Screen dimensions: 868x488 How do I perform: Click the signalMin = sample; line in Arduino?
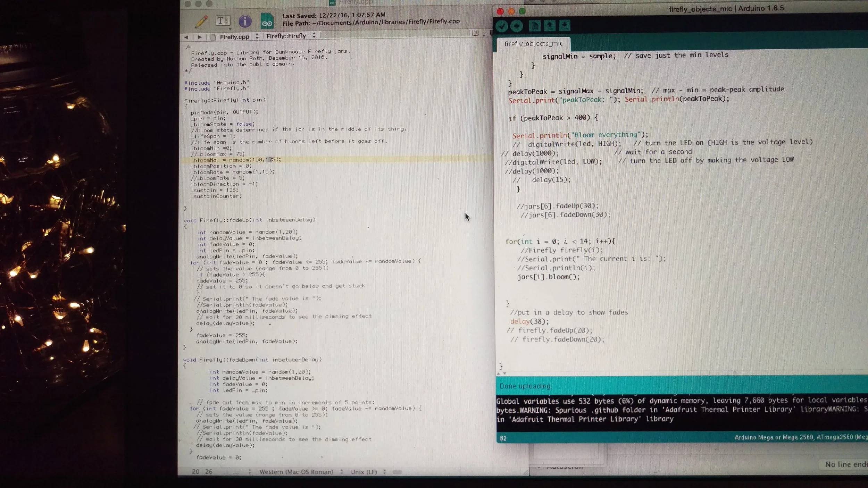tap(579, 56)
